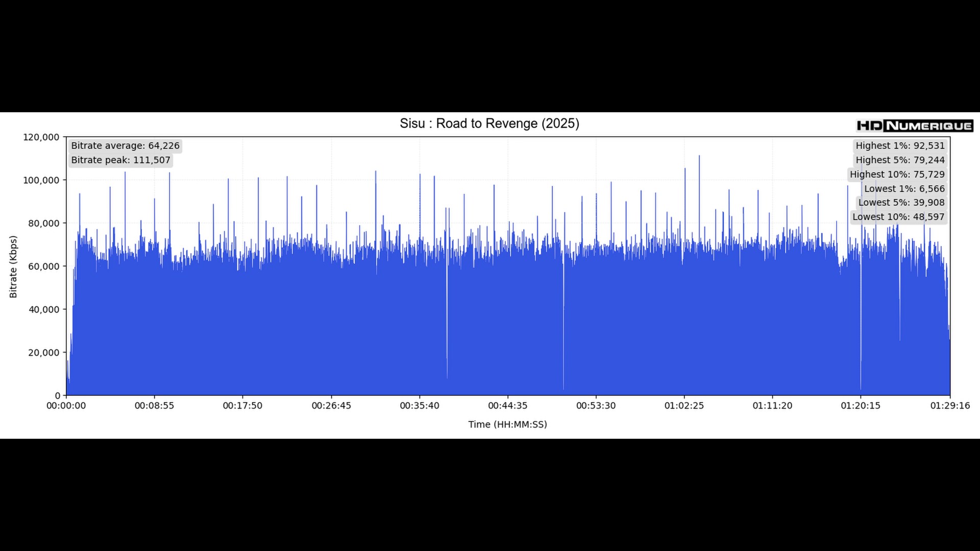Click the Lowest 10%: 48,597 stat
The image size is (980, 551).
tap(898, 217)
